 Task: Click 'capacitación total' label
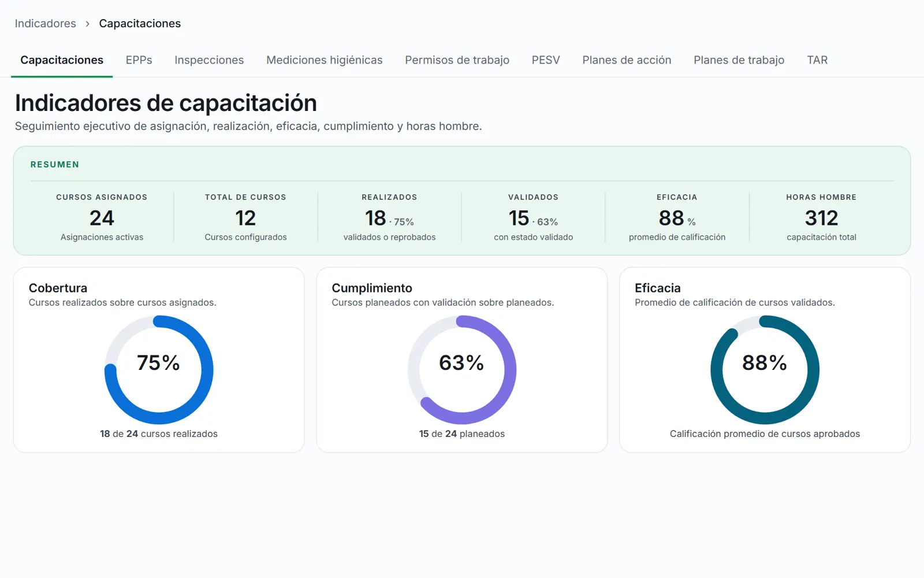821,237
